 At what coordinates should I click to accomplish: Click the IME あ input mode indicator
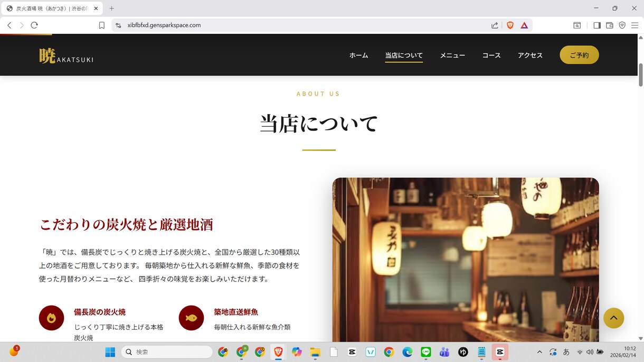(566, 352)
